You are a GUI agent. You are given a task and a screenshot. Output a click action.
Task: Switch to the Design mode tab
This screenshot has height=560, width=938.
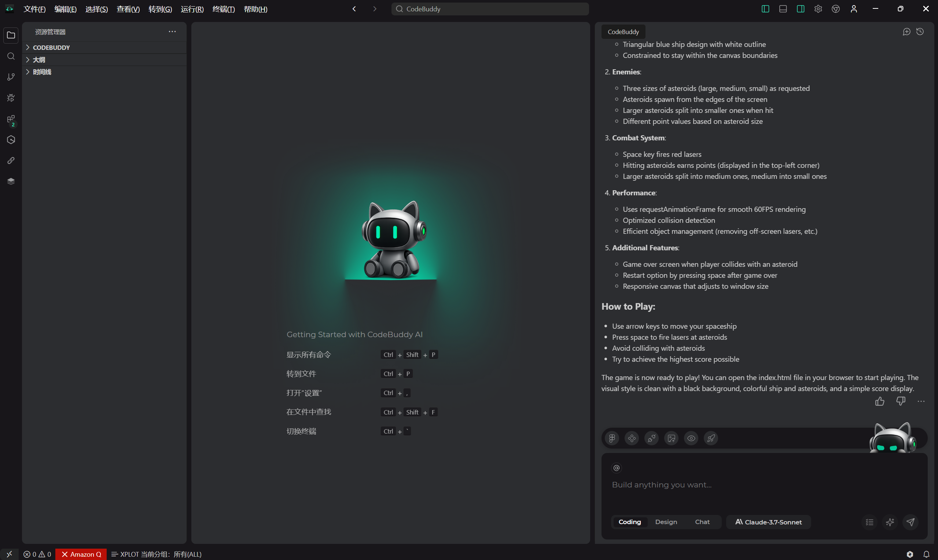pos(666,522)
